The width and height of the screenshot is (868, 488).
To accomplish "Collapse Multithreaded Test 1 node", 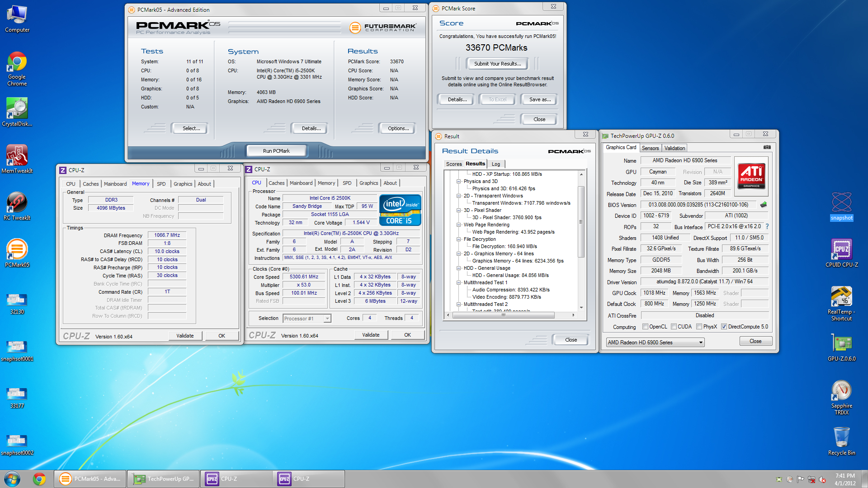I will click(458, 282).
